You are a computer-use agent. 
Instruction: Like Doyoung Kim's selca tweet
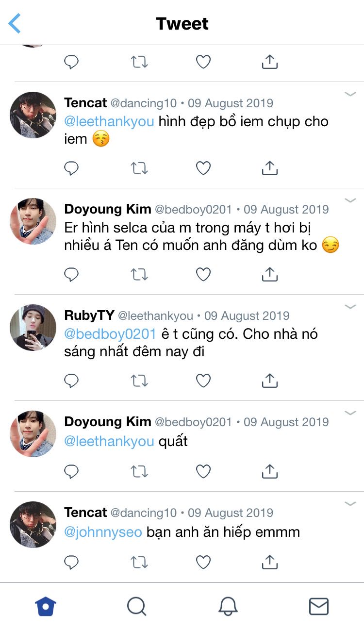[x=203, y=275]
